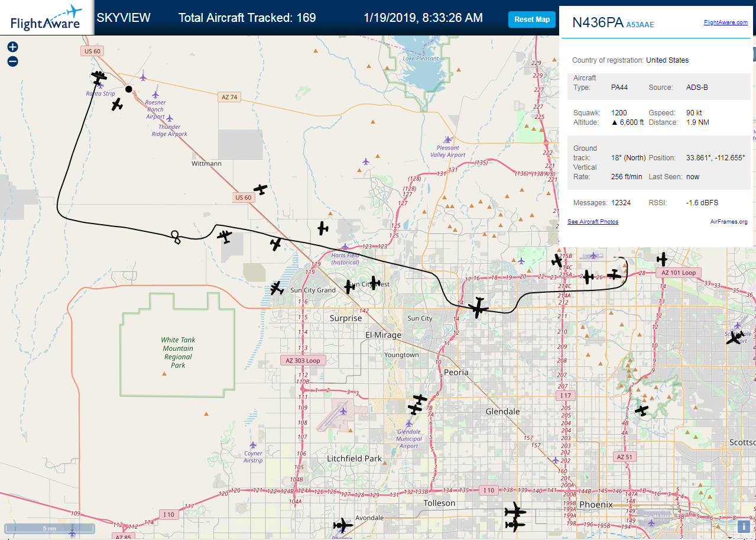Open See Aircraft Photos link
The width and height of the screenshot is (756, 540).
coord(593,222)
